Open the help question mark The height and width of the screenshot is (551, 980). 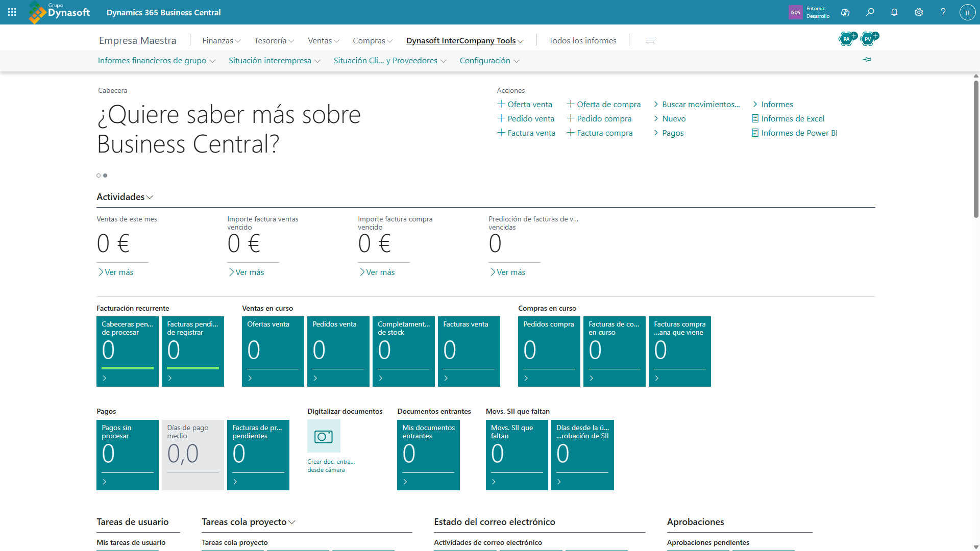pyautogui.click(x=943, y=12)
